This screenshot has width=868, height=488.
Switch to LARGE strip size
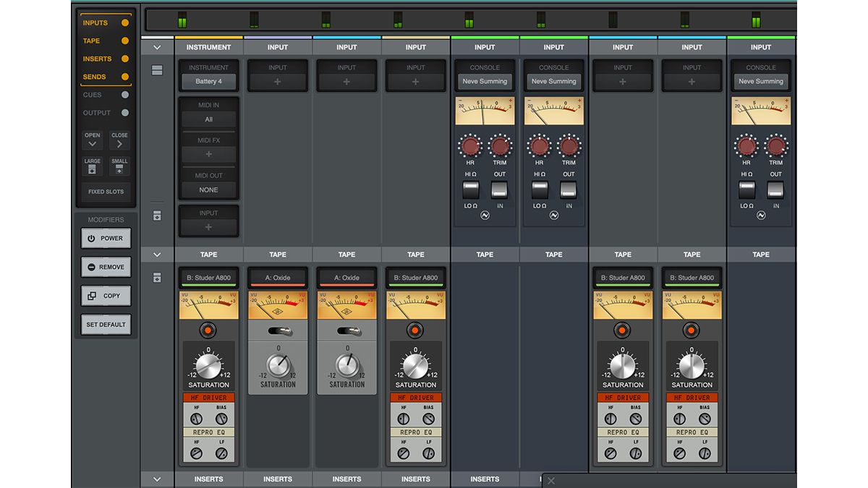[93, 166]
